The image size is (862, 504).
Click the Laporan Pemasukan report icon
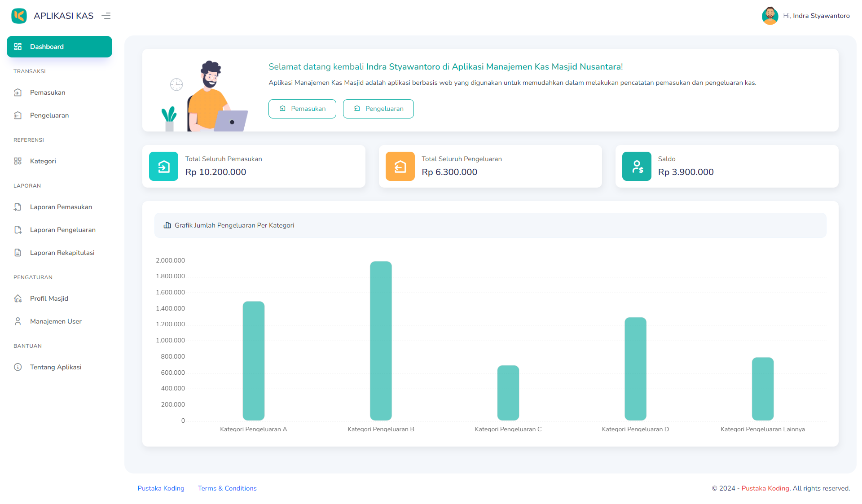[18, 207]
